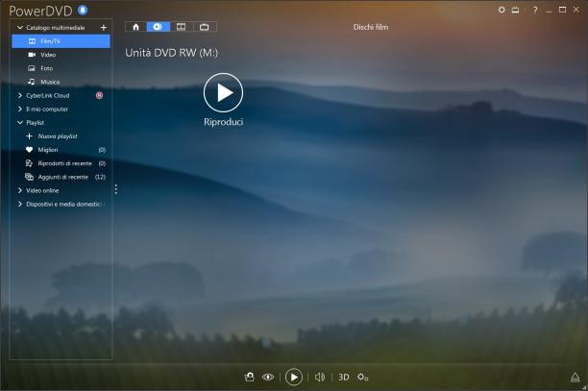Open playback settings gear in bottom bar
Image resolution: width=588 pixels, height=391 pixels.
pyautogui.click(x=362, y=377)
